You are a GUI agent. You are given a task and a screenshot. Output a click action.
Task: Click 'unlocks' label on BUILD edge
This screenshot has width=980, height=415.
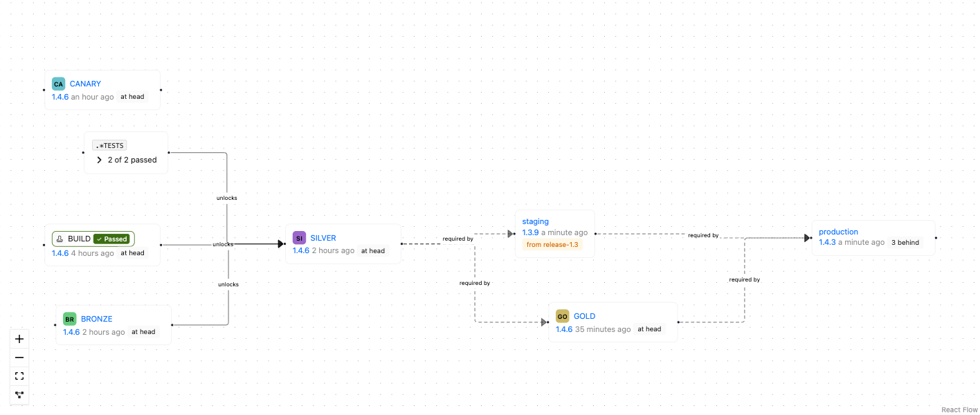(x=223, y=244)
